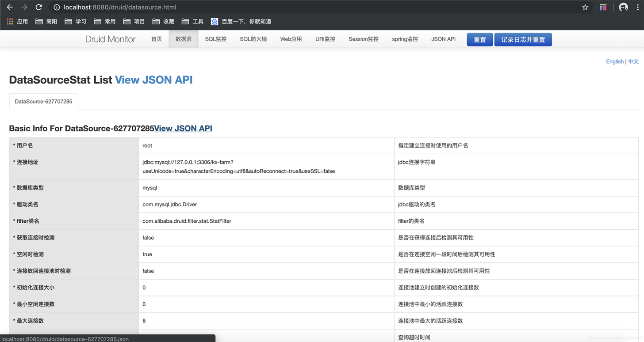This screenshot has height=342, width=644.
Task: Open the 收藏 bookmarks folder
Action: click(167, 21)
